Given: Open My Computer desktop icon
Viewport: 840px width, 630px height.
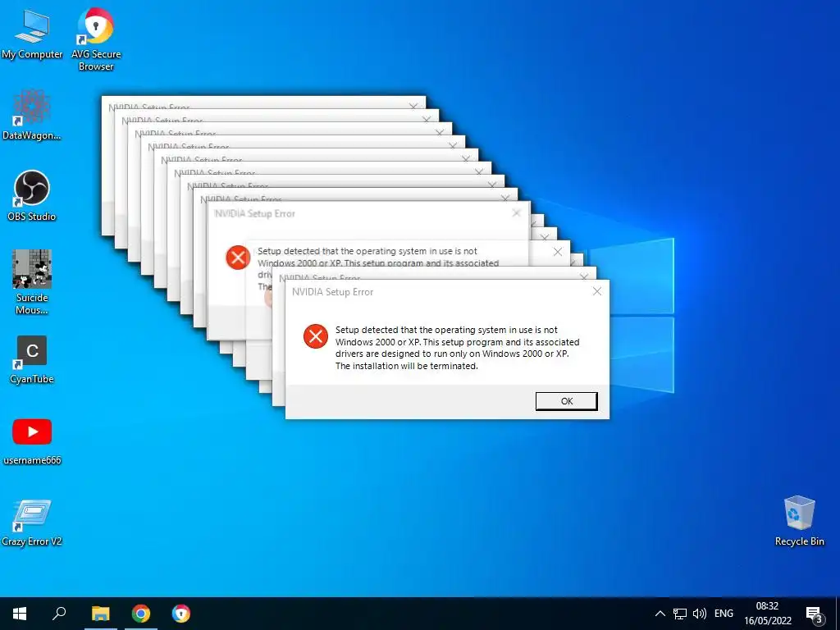Looking at the screenshot, I should tap(32, 34).
